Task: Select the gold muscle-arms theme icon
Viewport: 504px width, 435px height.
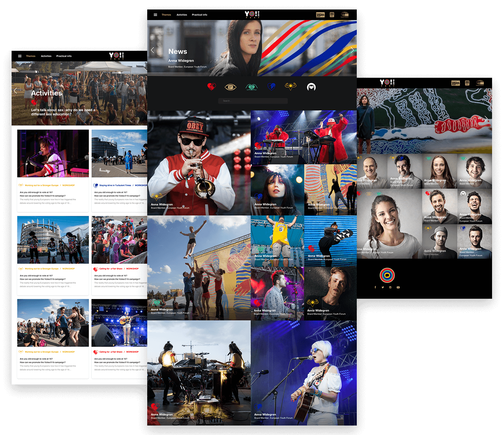Action: click(291, 86)
